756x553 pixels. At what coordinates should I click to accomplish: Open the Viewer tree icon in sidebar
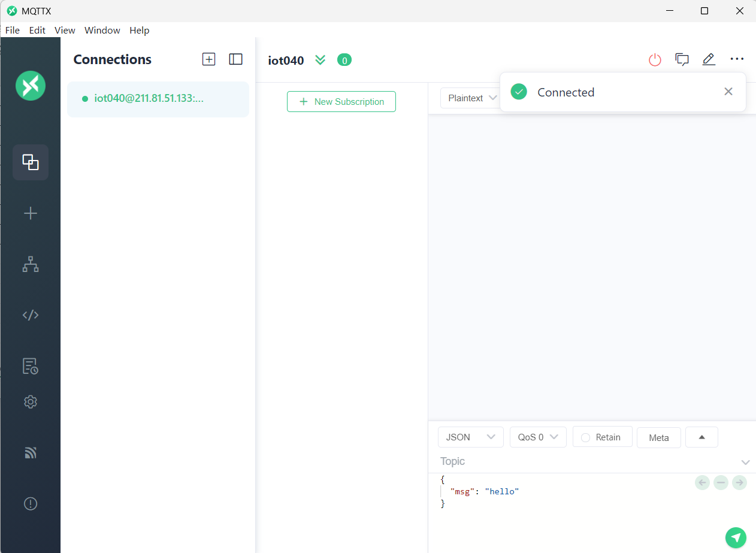click(x=31, y=264)
